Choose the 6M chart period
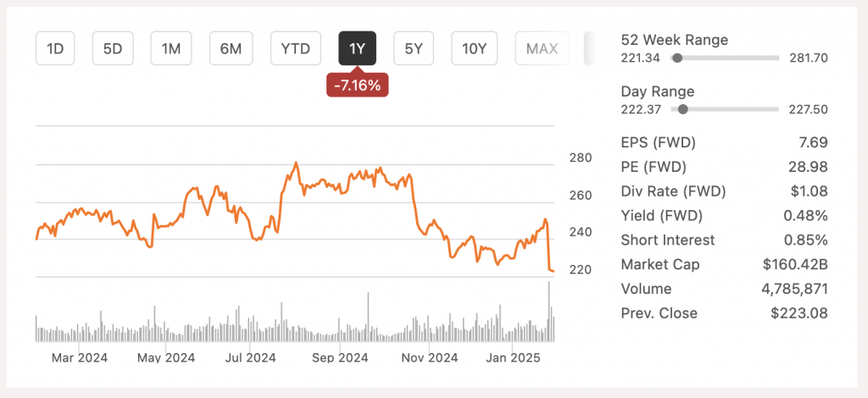This screenshot has width=868, height=398. (x=231, y=48)
